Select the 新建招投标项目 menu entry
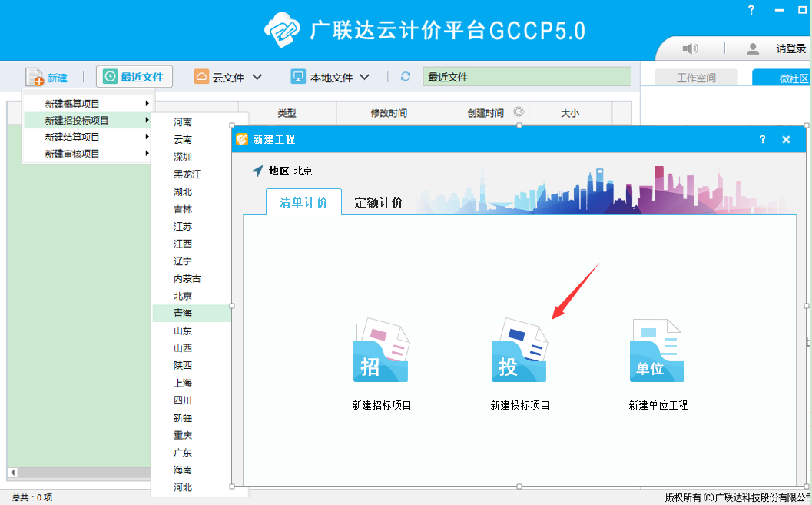 pos(87,121)
